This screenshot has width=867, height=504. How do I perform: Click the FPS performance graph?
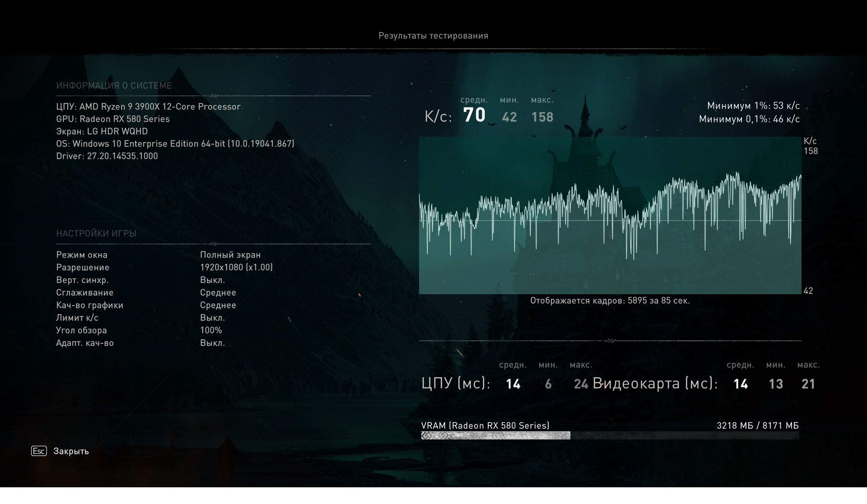(610, 216)
